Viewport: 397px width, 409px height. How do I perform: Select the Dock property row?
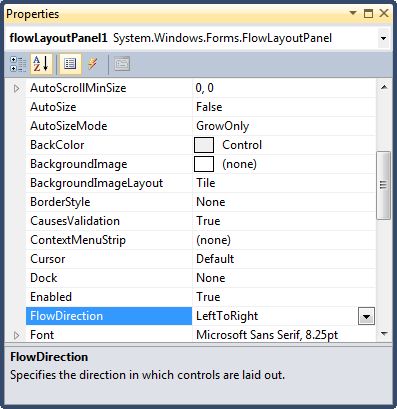[201, 278]
